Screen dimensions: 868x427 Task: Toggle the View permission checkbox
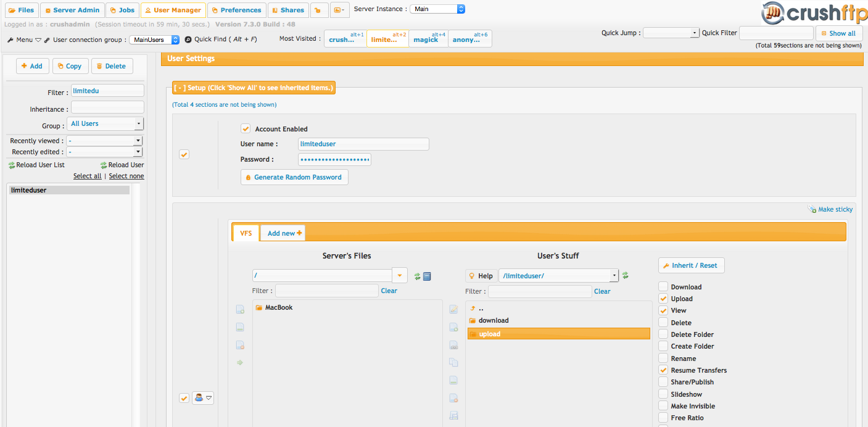pyautogui.click(x=663, y=310)
